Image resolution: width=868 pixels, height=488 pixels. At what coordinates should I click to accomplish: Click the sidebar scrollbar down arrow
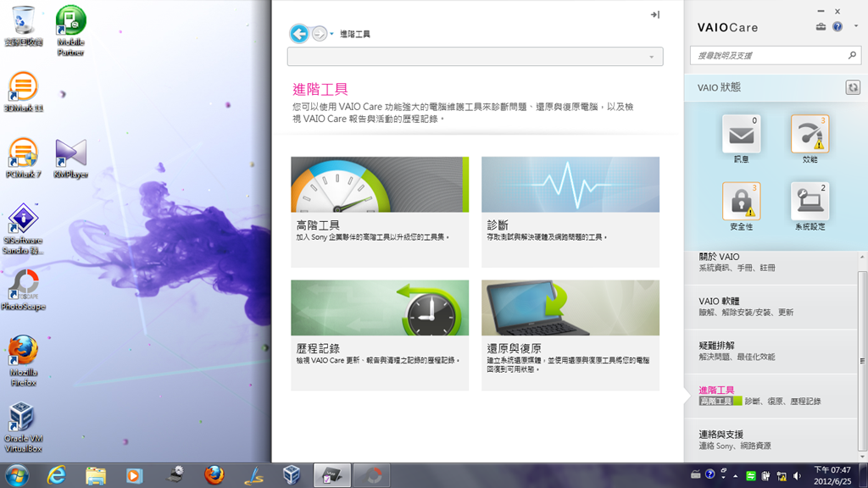862,457
